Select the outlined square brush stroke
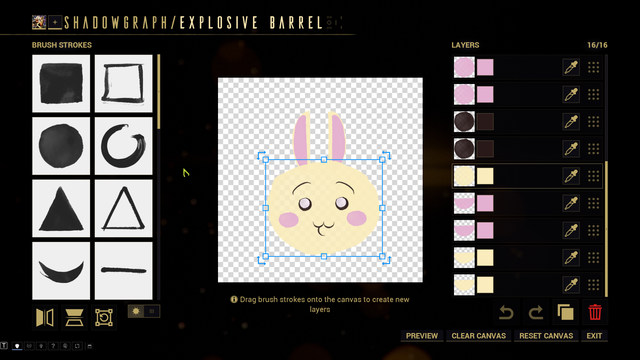This screenshot has height=360, width=640. coord(124,84)
